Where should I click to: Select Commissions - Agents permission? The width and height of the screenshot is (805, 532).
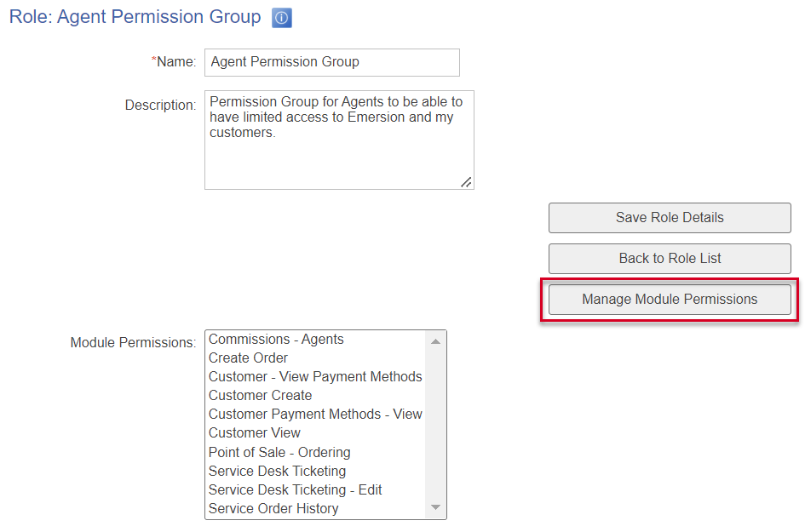(276, 340)
